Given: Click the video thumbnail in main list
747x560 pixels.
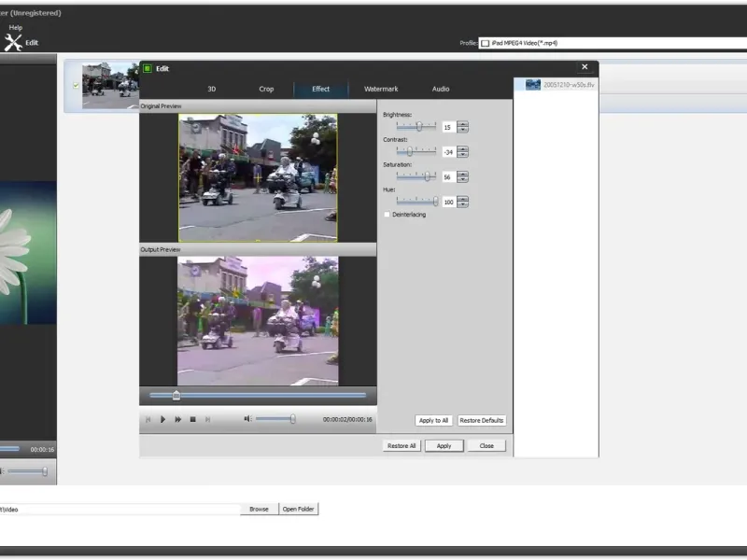Looking at the screenshot, I should [x=110, y=86].
